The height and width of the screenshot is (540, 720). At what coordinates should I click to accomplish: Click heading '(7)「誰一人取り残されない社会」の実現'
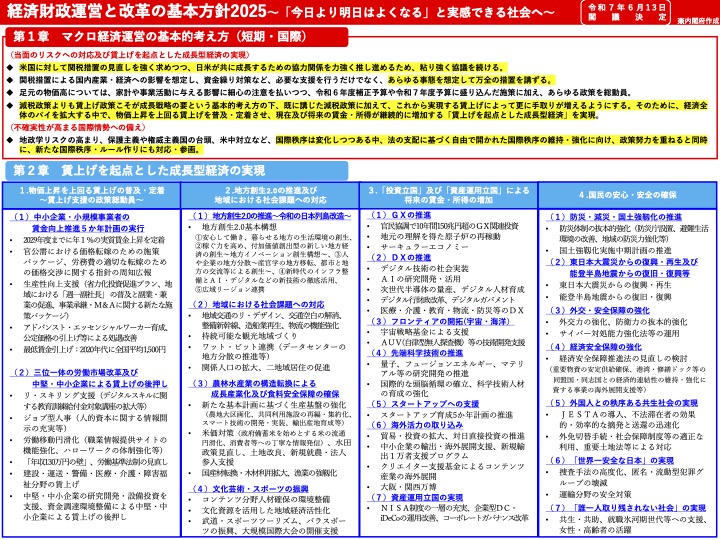[627, 508]
